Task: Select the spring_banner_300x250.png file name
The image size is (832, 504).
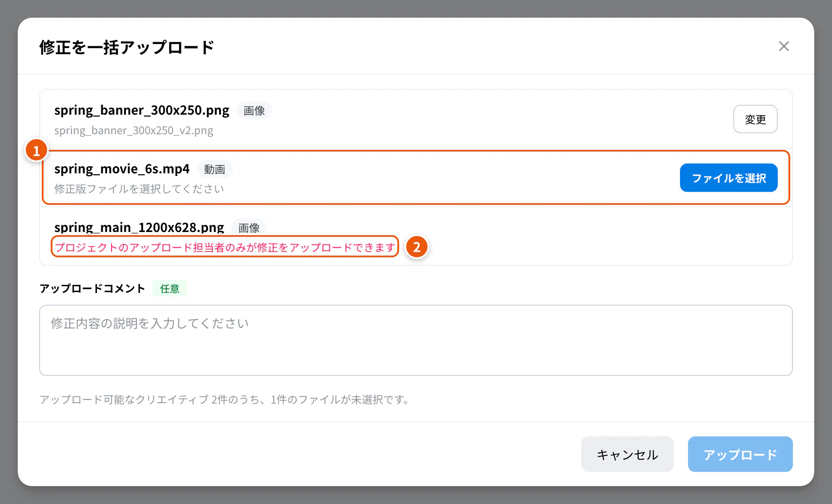Action: point(142,110)
